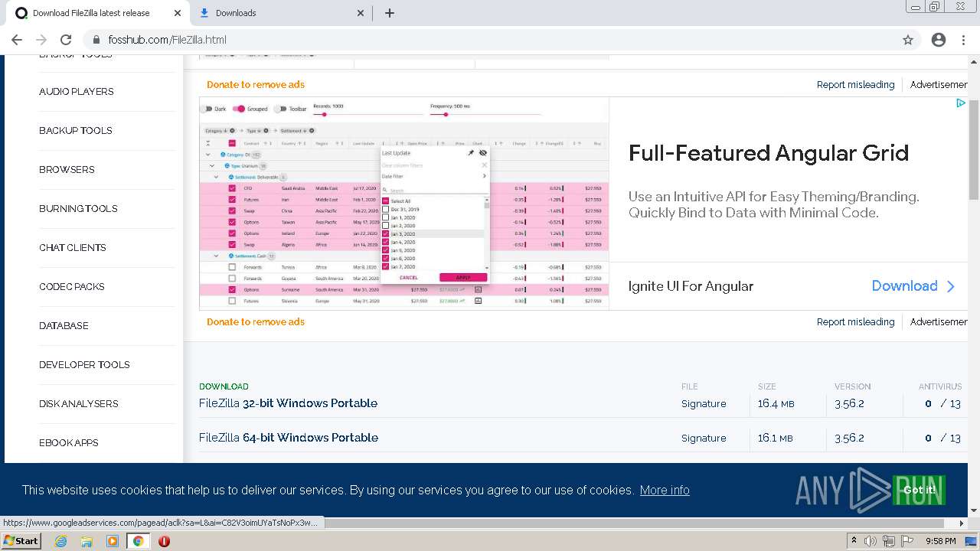980x551 pixels.
Task: Reload the fosshub page
Action: 66,40
